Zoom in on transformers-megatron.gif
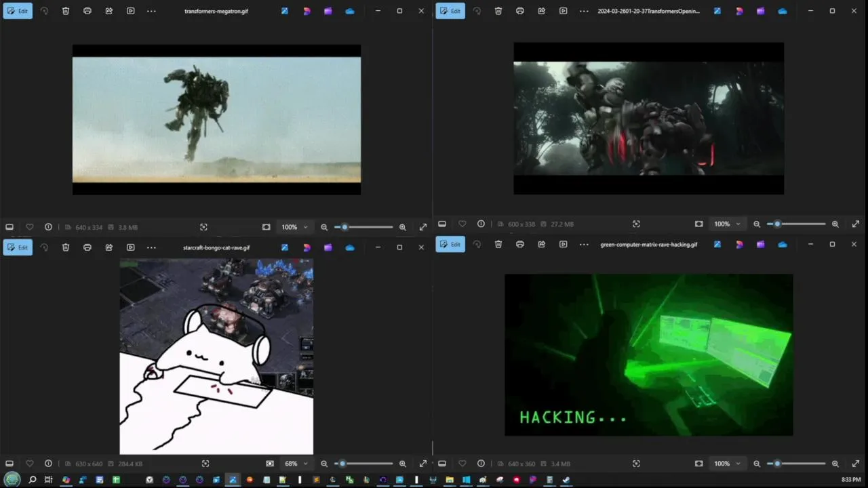 [403, 227]
